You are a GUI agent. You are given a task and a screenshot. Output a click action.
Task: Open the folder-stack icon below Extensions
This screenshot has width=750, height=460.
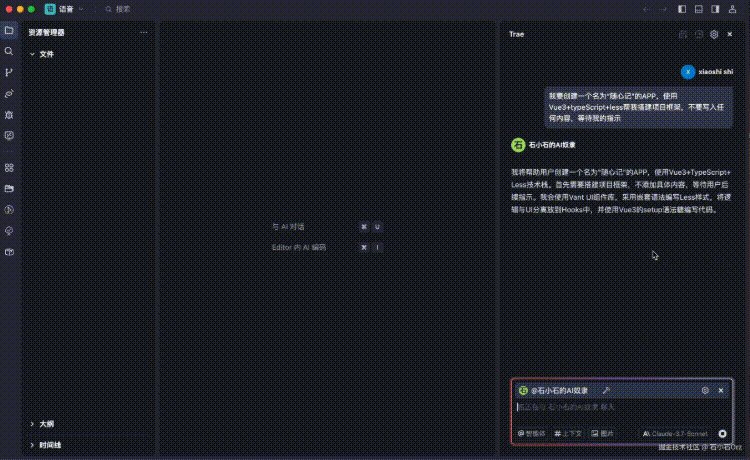click(x=9, y=188)
